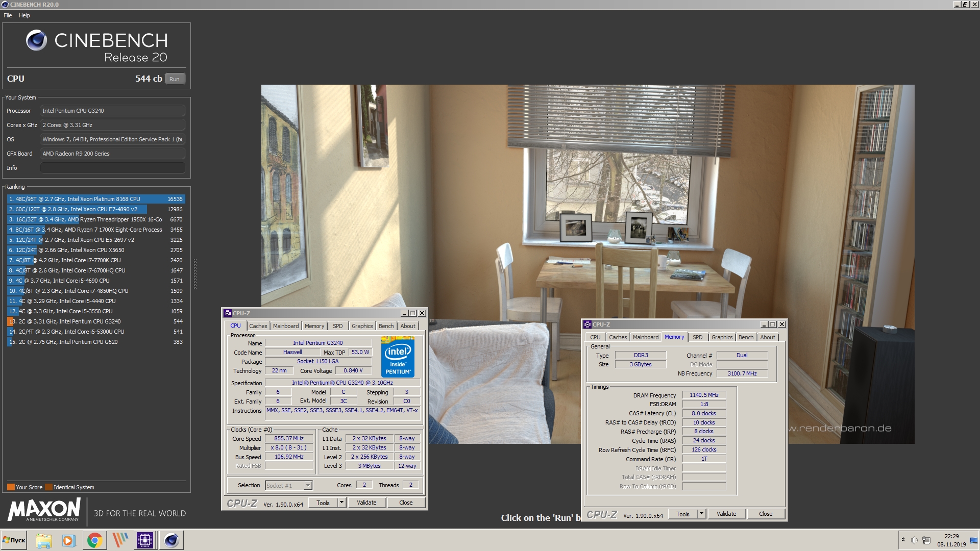Screen dimensions: 980x551
Task: Switch to SPD tab in left CPU-Z window
Action: tap(338, 326)
